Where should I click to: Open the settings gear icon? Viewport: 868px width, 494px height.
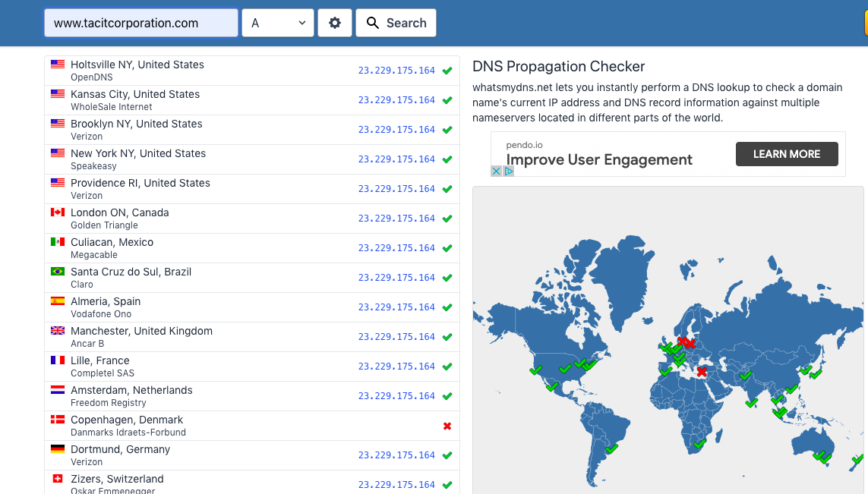coord(335,23)
